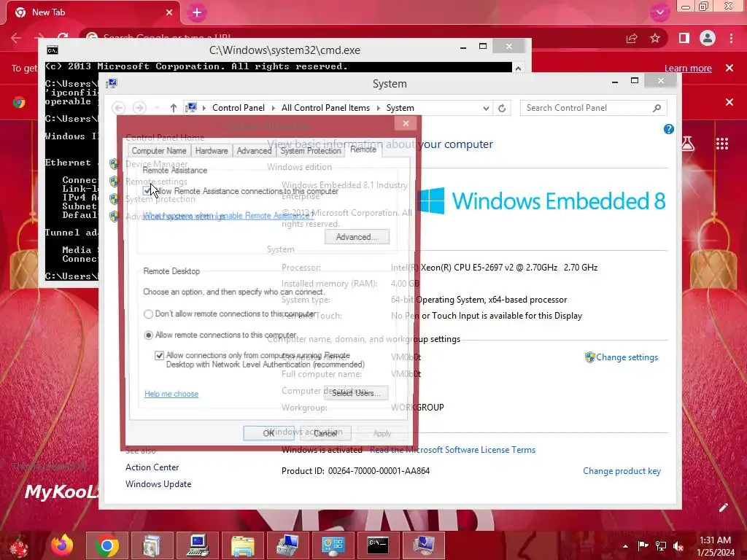Open Action Center link in See also
This screenshot has height=560, width=747.
(152, 467)
